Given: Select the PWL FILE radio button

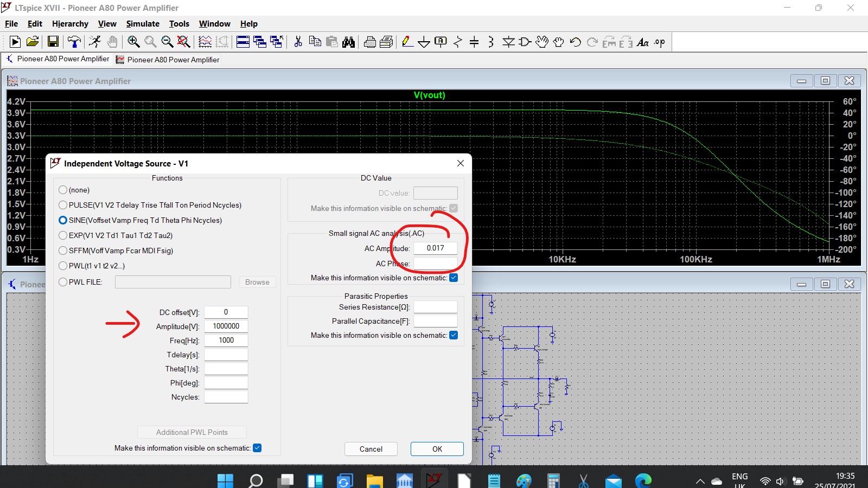Looking at the screenshot, I should click(x=63, y=282).
